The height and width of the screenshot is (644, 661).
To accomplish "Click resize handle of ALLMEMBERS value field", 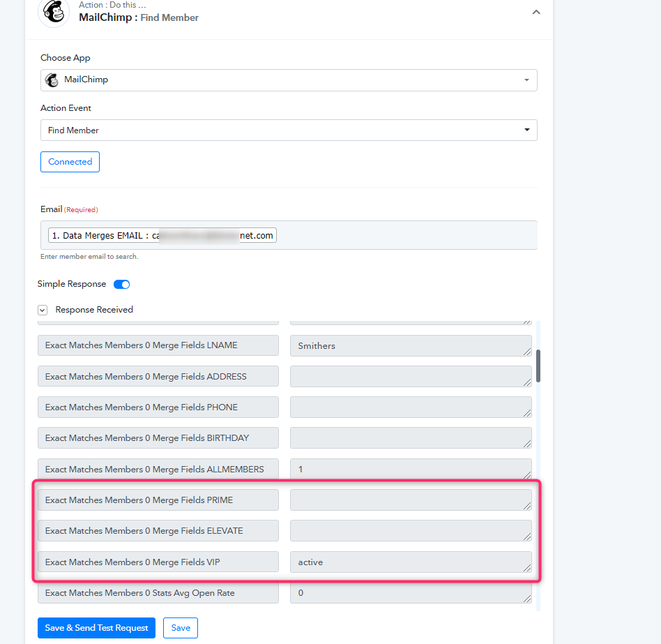I will (527, 475).
